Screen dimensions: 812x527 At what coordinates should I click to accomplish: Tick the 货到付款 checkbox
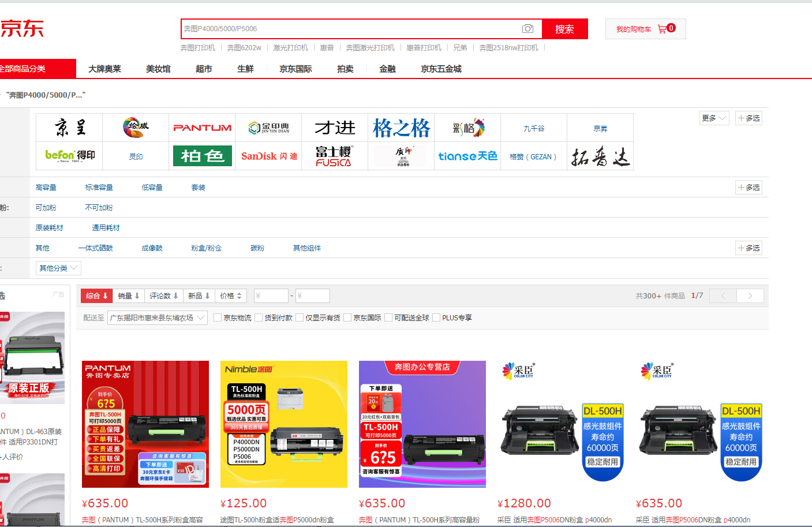pos(259,317)
